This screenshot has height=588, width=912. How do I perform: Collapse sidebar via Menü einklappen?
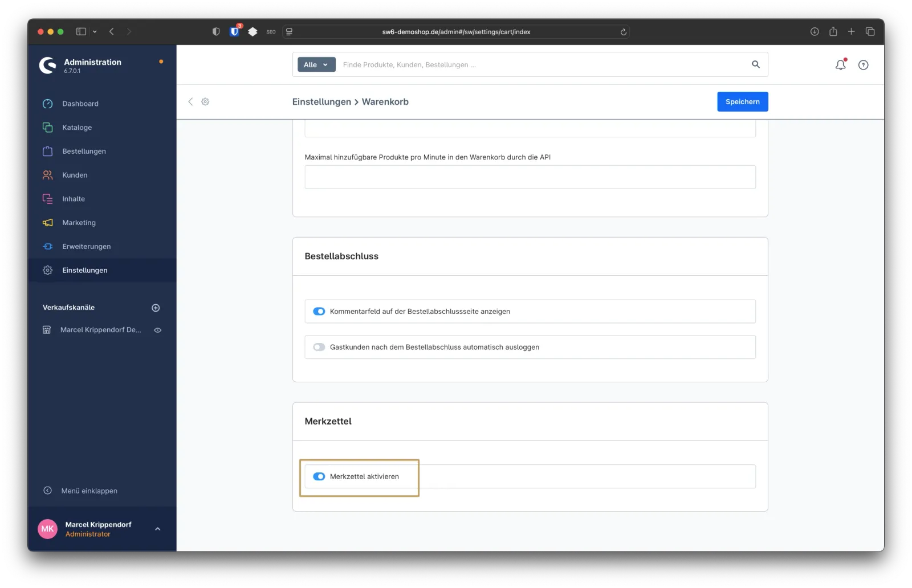[x=89, y=491]
